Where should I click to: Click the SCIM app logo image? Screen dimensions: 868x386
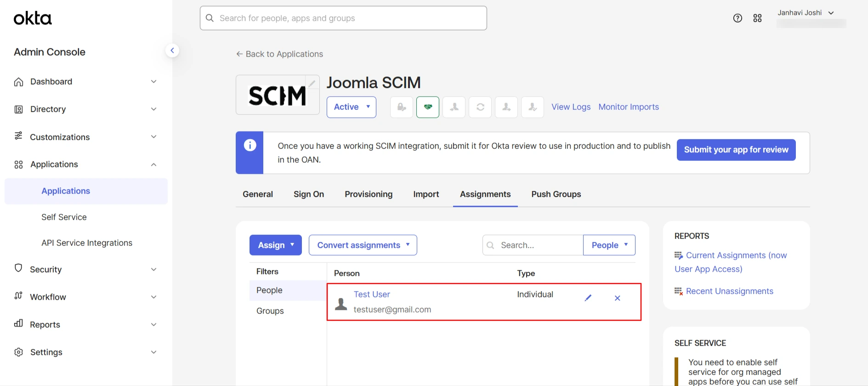click(x=277, y=96)
